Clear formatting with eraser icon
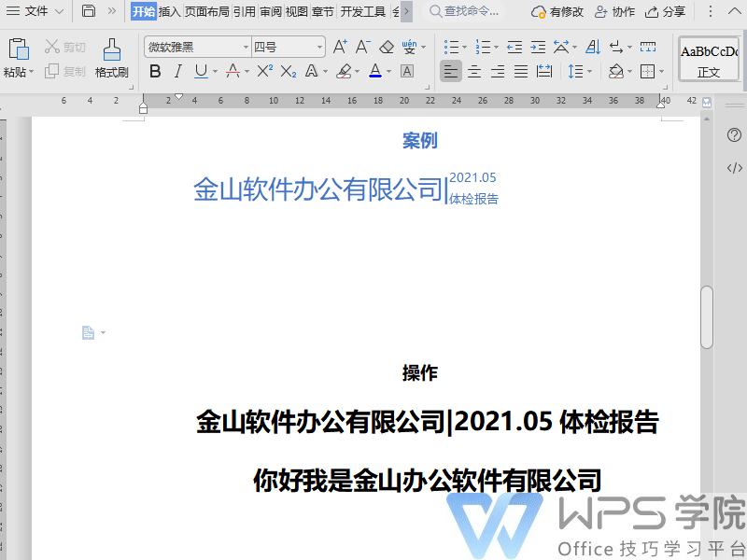 point(387,47)
